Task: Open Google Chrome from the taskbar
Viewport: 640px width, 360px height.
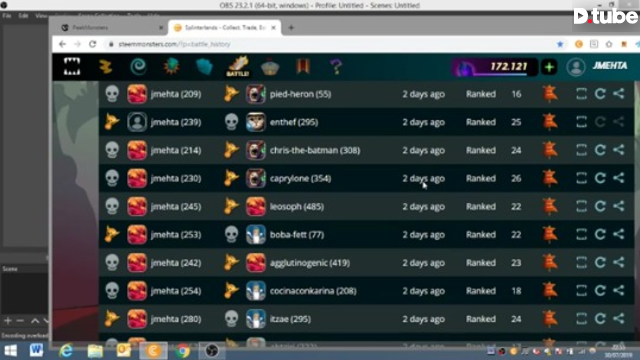Action: (x=183, y=351)
